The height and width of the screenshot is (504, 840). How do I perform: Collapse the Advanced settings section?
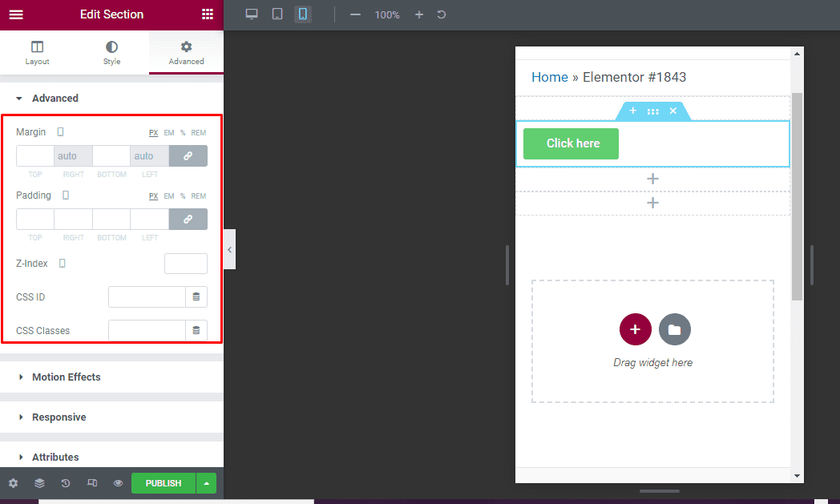[x=55, y=98]
